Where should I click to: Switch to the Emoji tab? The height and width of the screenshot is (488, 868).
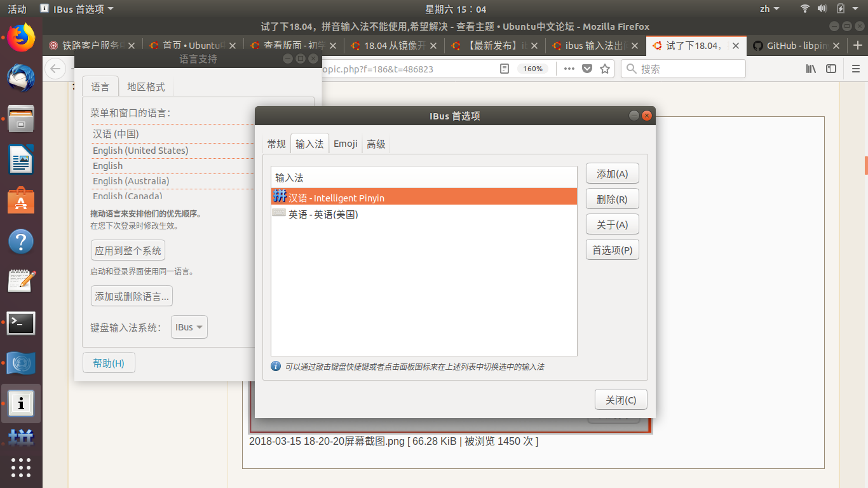pyautogui.click(x=346, y=144)
